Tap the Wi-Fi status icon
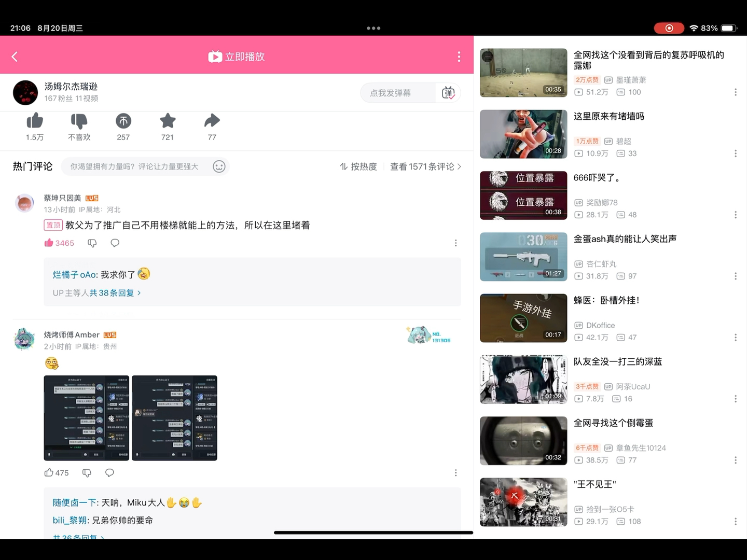This screenshot has width=747, height=560. [694, 28]
